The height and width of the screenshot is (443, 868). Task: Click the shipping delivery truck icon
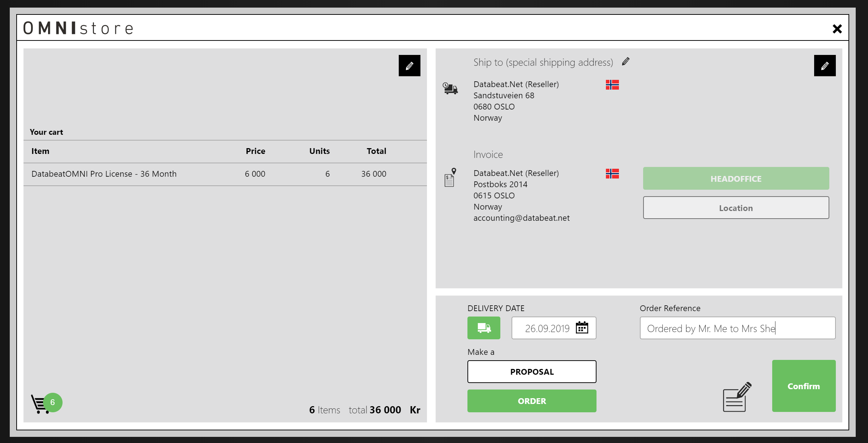(450, 88)
